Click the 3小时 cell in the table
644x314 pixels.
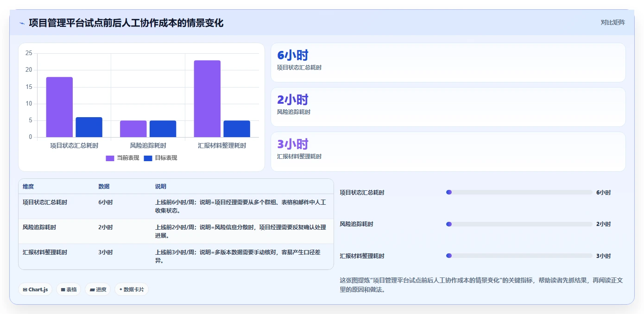[x=106, y=252]
